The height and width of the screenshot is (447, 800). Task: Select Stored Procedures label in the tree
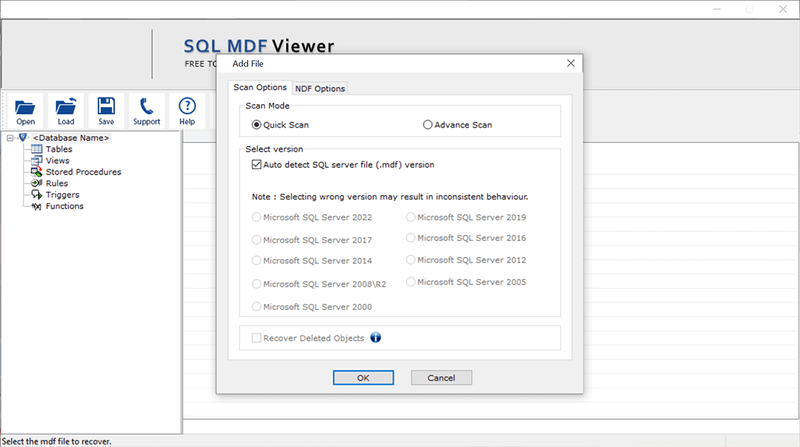tap(84, 172)
